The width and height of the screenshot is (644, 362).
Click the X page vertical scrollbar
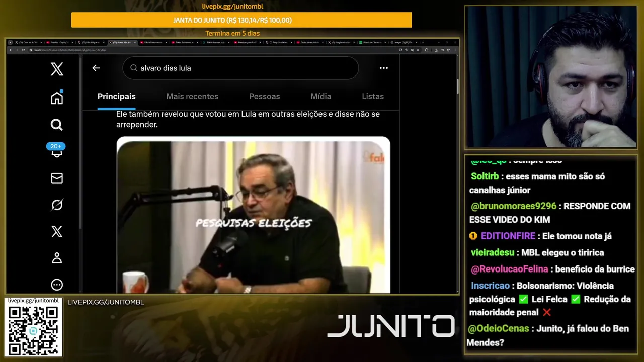pyautogui.click(x=457, y=85)
